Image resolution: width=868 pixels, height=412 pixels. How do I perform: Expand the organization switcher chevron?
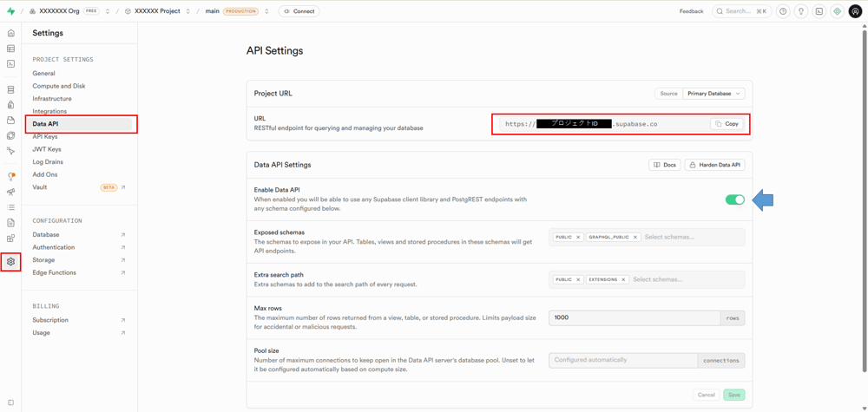point(108,11)
